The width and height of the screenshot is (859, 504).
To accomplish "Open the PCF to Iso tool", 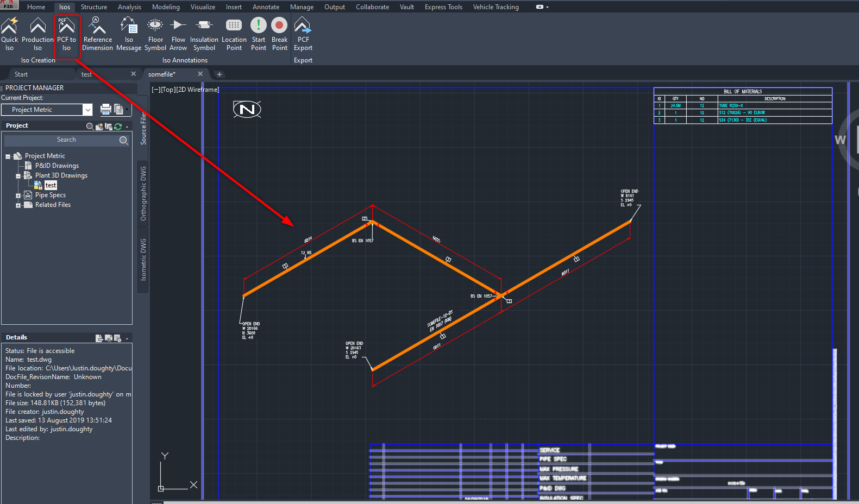I will tap(66, 34).
